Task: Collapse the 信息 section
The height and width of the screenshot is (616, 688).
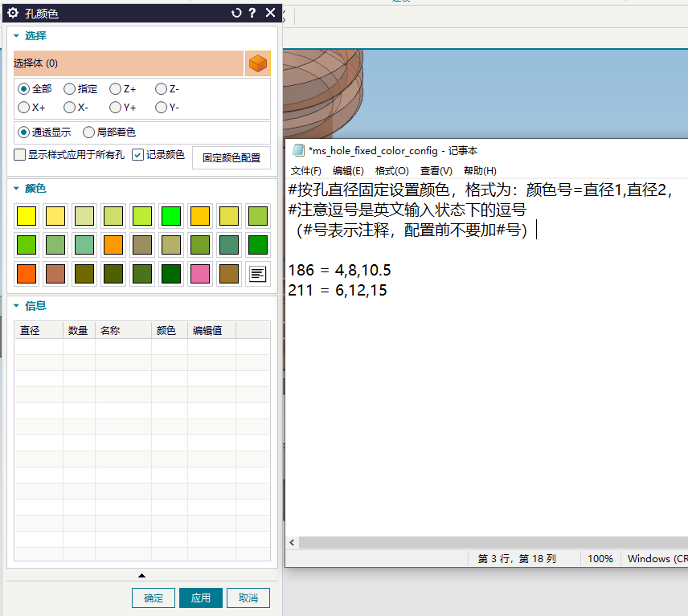Action: pos(16,305)
